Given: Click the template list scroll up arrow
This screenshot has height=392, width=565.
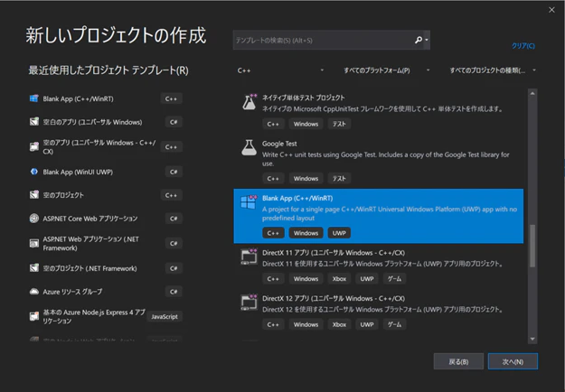Looking at the screenshot, I should click(532, 94).
